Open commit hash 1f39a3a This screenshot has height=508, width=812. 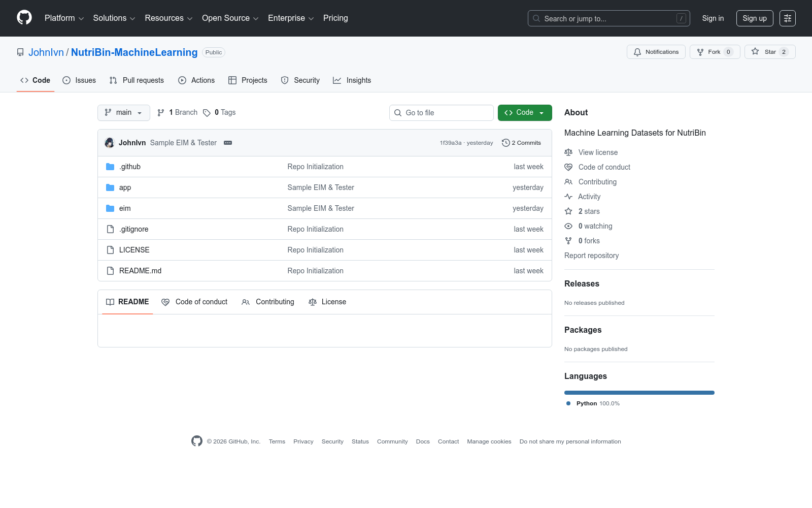pyautogui.click(x=451, y=143)
